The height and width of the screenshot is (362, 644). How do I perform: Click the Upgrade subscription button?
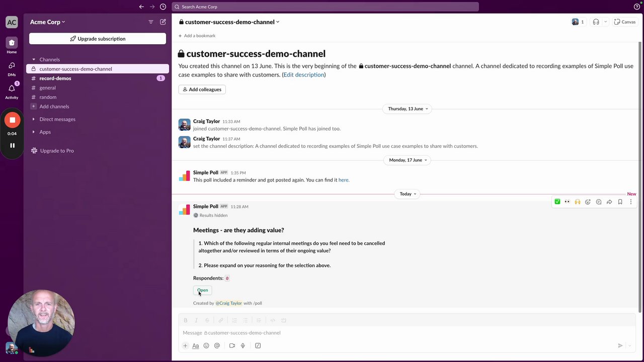pyautogui.click(x=98, y=39)
